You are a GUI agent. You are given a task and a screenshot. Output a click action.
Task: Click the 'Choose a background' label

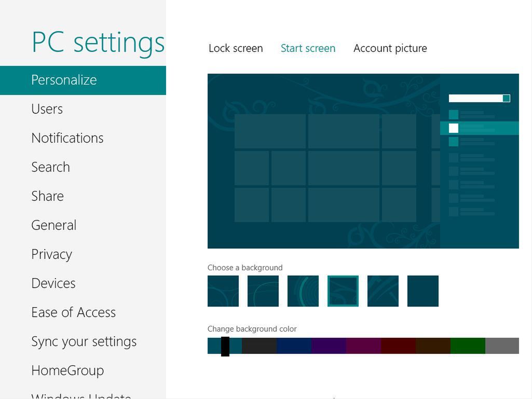click(x=245, y=268)
